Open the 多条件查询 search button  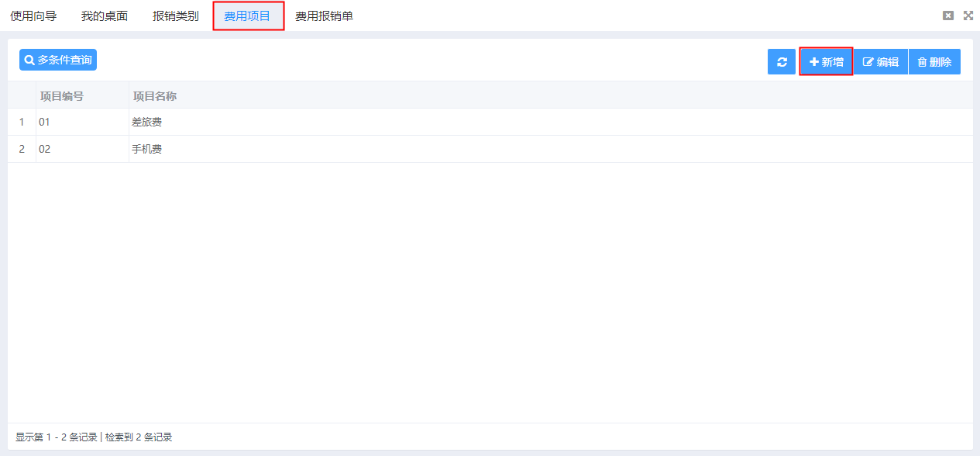tap(58, 60)
